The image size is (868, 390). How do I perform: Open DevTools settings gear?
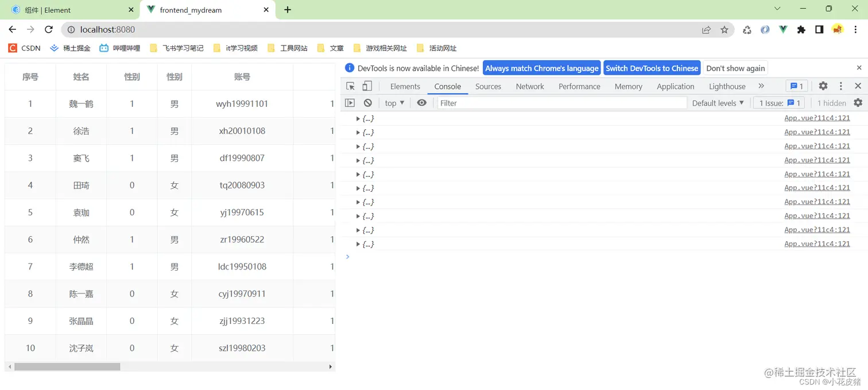(x=823, y=86)
